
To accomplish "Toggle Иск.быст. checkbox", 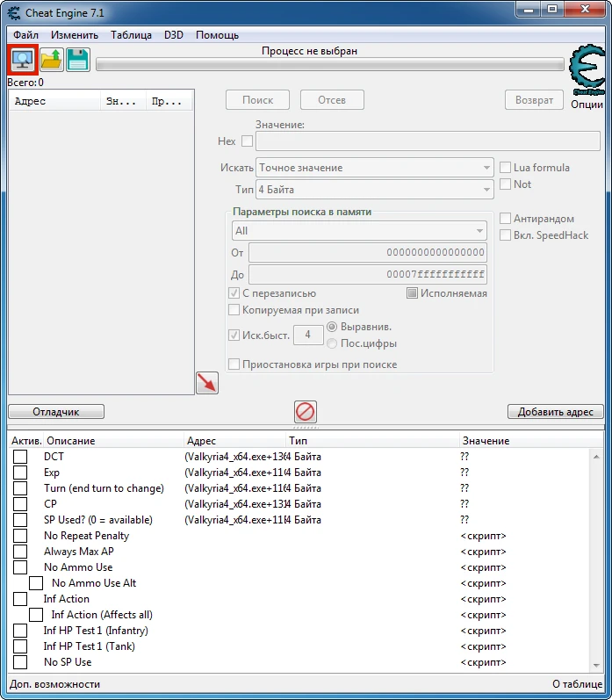I will (x=234, y=335).
